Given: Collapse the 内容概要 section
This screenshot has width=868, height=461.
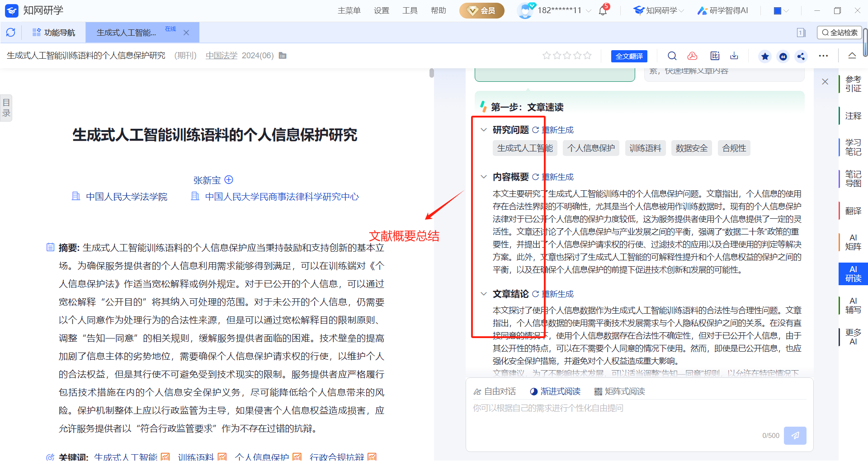Looking at the screenshot, I should [484, 177].
